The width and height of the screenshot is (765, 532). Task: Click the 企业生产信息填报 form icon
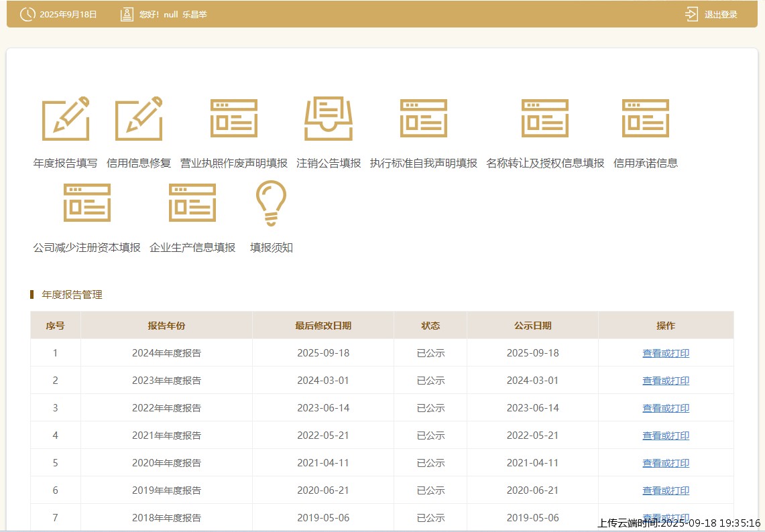coord(192,203)
